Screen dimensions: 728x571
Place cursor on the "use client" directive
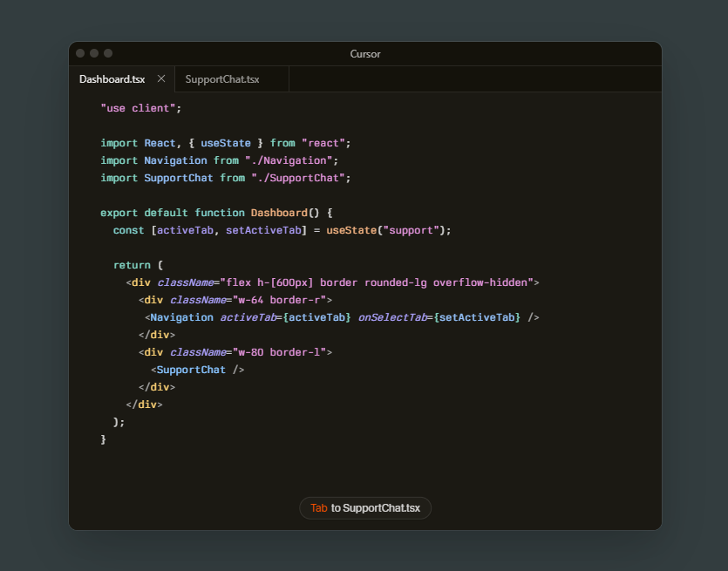tap(140, 108)
